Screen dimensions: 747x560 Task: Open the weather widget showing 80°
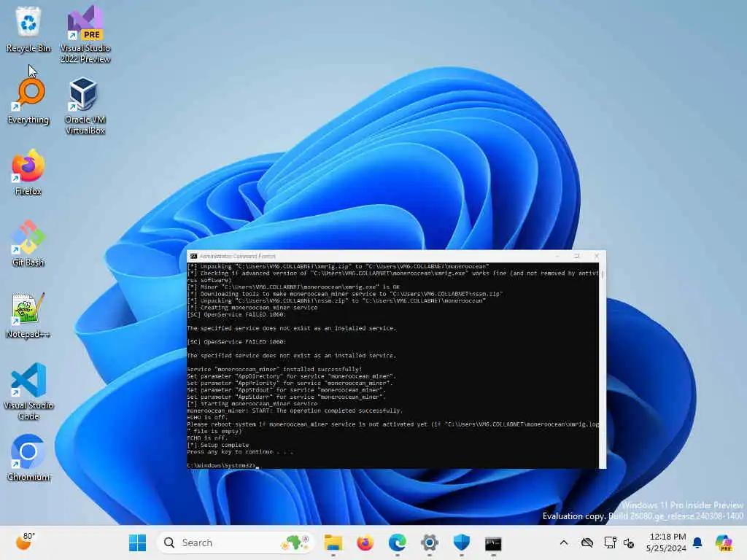tap(26, 542)
